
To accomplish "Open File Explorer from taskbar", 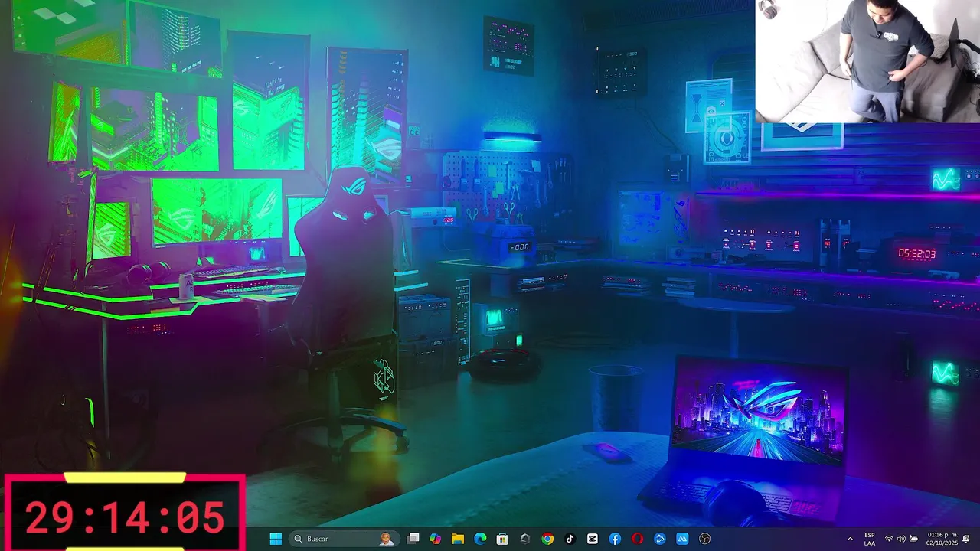I will click(x=458, y=539).
